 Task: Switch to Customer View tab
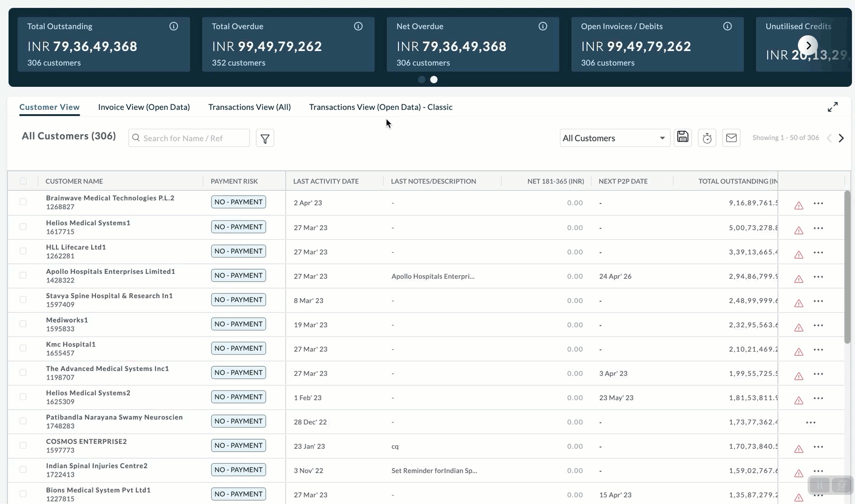pos(49,107)
